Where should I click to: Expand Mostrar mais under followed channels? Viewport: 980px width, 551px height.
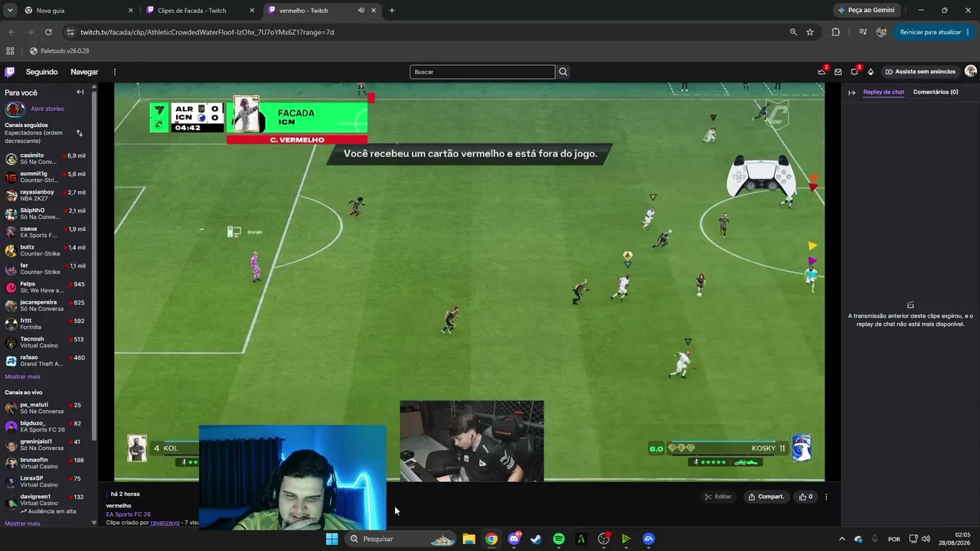click(22, 377)
